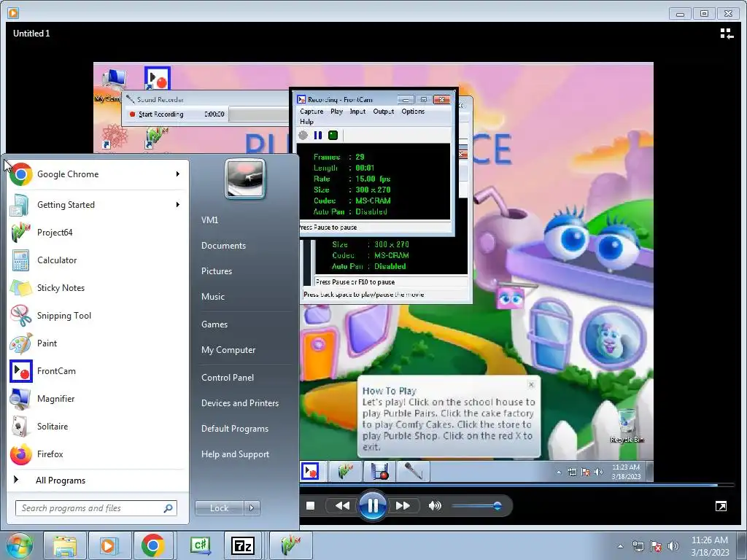
Task: Open Documents from Start menu
Action: [x=223, y=246]
